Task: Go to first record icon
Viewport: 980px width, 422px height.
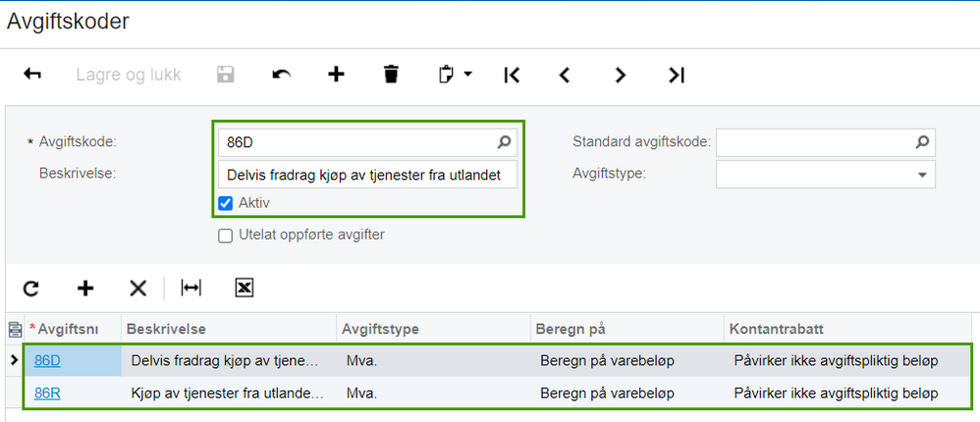Action: [511, 75]
